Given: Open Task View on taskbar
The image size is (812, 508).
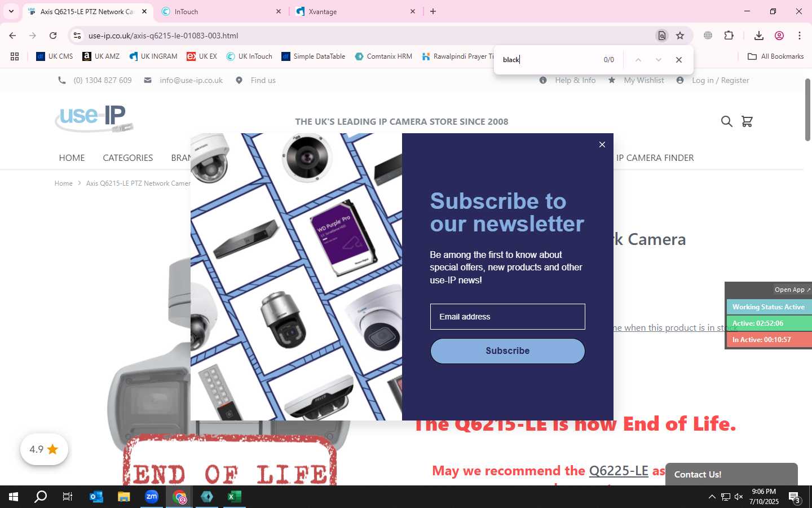Looking at the screenshot, I should coord(68,497).
